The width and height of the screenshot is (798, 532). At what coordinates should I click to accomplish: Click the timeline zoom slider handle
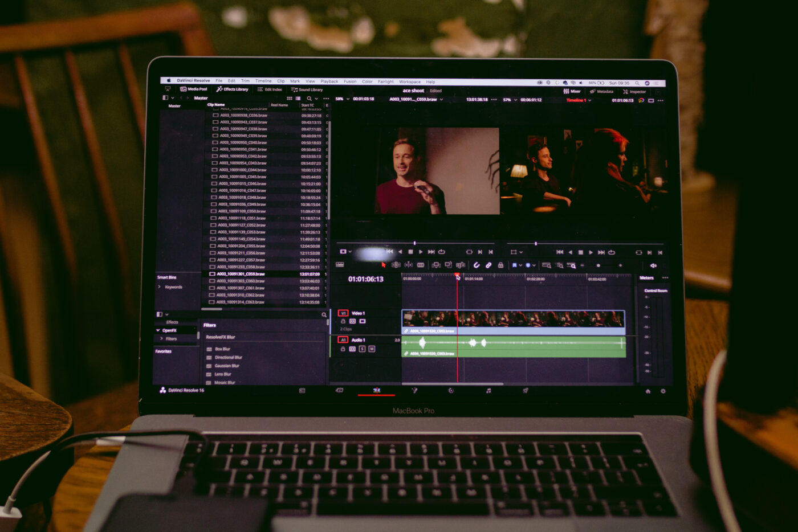click(598, 265)
